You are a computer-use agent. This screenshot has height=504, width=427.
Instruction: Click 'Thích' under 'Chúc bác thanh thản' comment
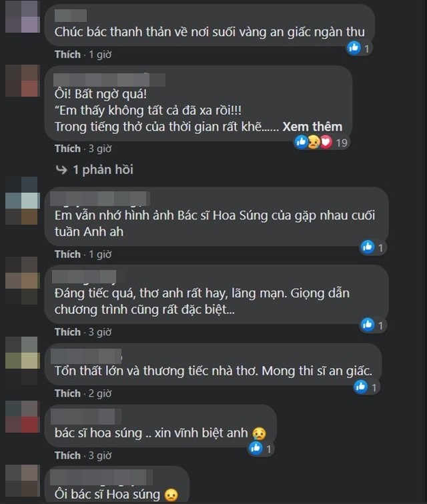pyautogui.click(x=67, y=54)
